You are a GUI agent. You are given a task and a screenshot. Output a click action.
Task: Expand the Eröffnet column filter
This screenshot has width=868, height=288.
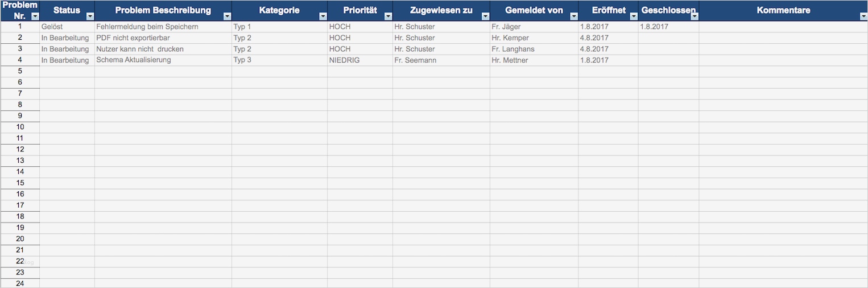pos(633,17)
